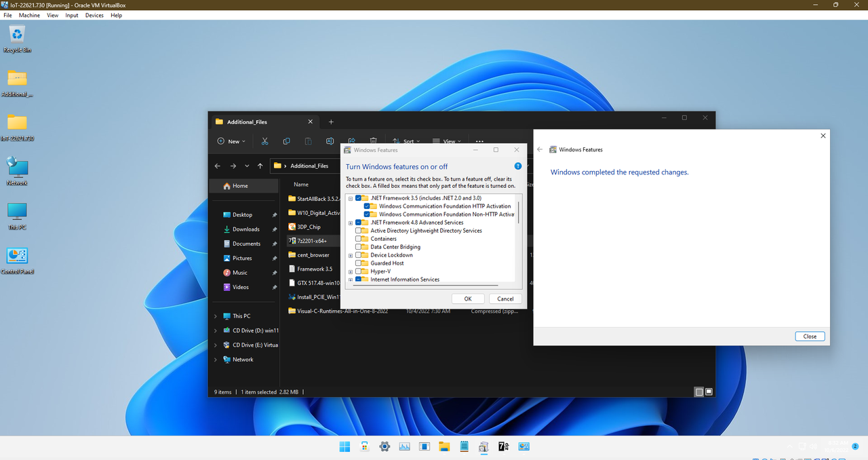Open the See more (three dots) Explorer menu

[x=479, y=142]
